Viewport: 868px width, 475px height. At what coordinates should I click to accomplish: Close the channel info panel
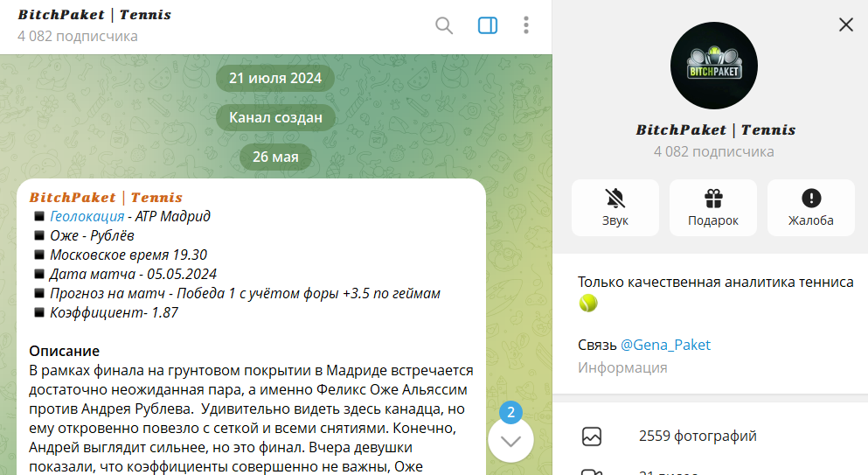(845, 24)
